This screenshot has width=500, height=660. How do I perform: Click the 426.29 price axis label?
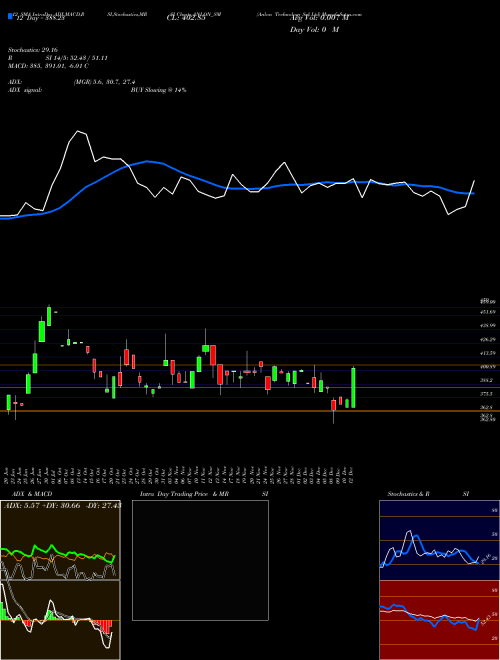coord(488,339)
